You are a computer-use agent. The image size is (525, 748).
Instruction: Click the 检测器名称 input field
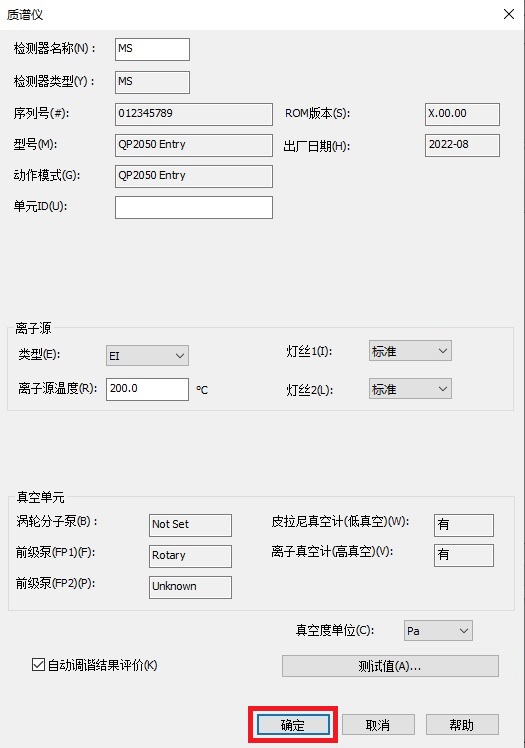click(152, 49)
